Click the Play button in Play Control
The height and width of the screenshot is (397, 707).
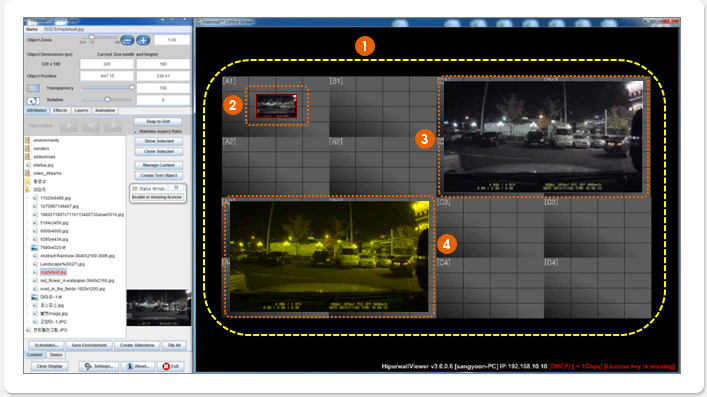pos(69,125)
